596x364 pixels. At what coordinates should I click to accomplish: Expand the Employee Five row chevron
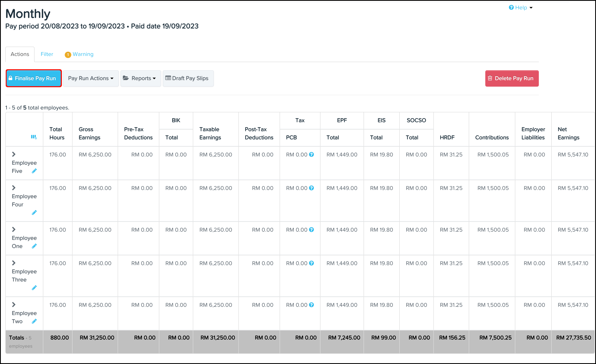[x=14, y=154]
